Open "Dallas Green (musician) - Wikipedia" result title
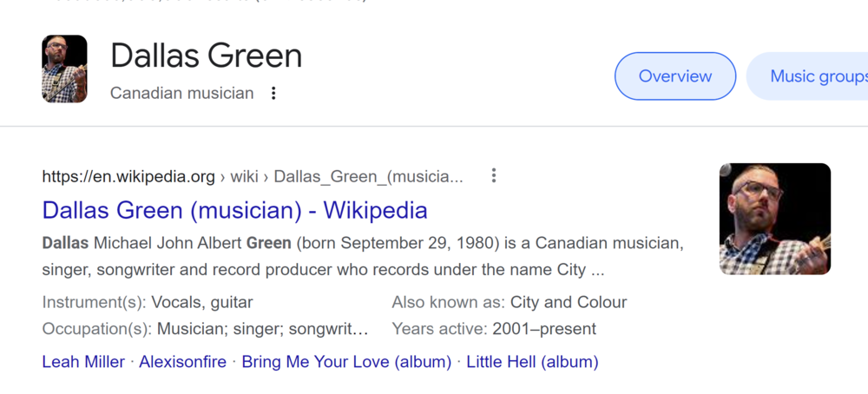This screenshot has height=394, width=868. 234,210
